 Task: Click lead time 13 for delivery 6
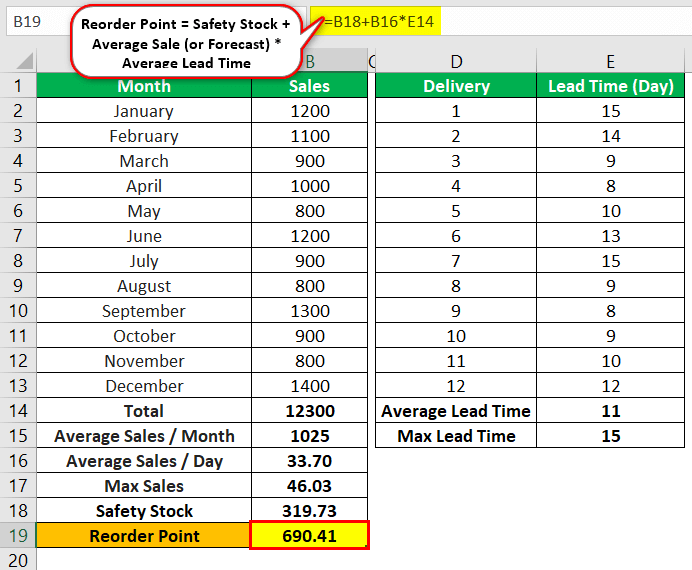[610, 236]
